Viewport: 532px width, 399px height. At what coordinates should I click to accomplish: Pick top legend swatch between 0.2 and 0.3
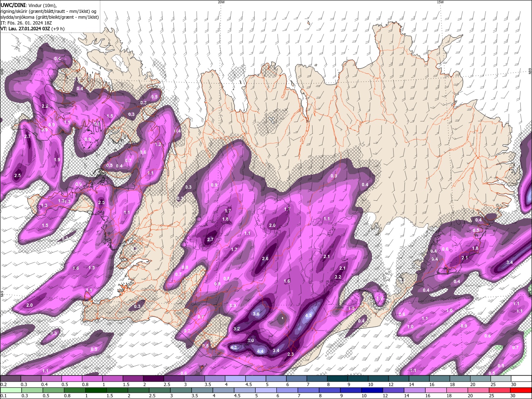point(10,379)
